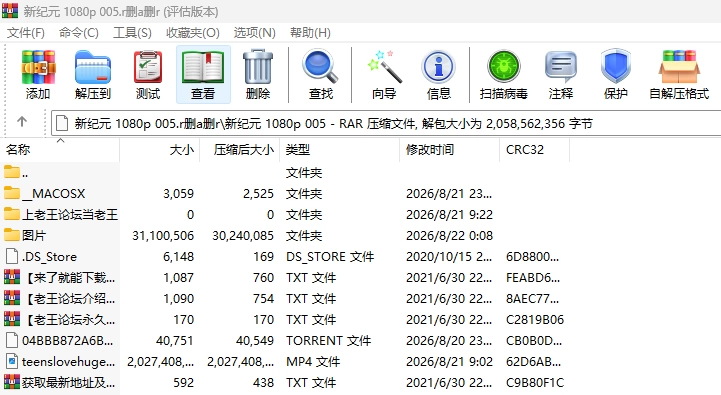Click date 2026/8/22 0:08
Image resolution: width=721 pixels, height=395 pixels.
(449, 235)
